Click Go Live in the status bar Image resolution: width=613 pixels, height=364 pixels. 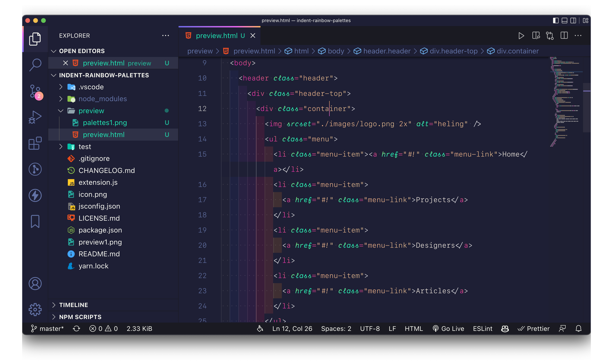pos(448,329)
